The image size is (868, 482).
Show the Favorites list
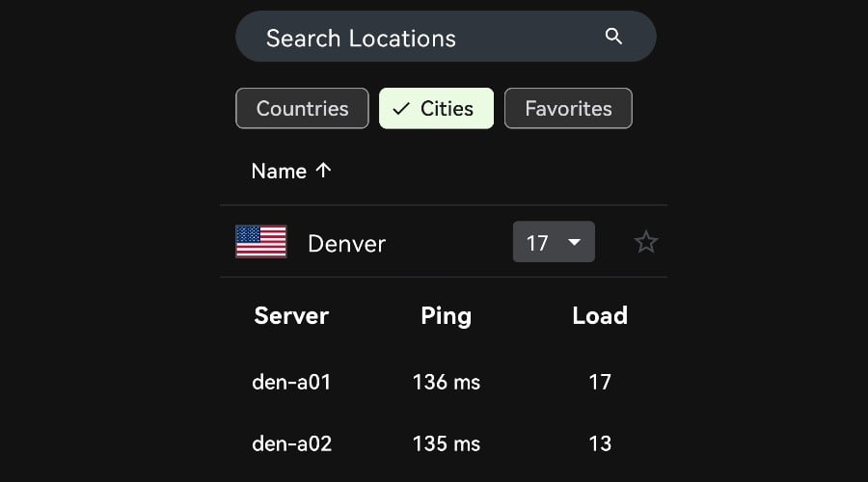point(568,109)
